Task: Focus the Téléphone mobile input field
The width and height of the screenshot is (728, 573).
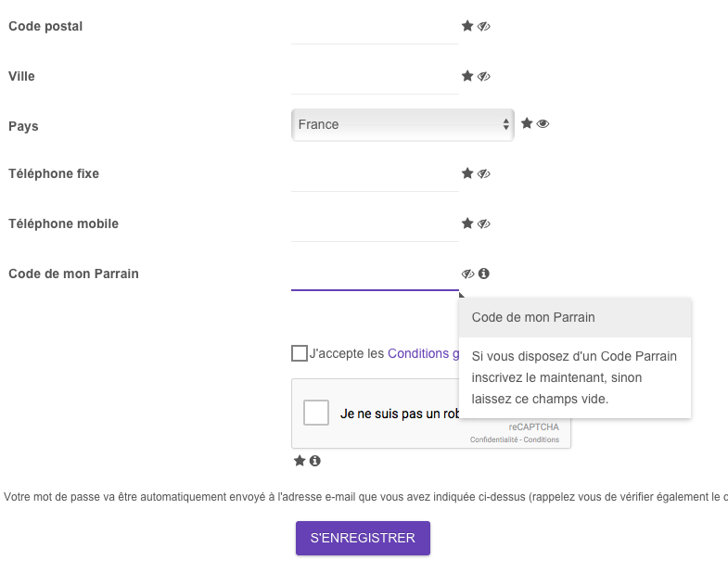Action: pyautogui.click(x=375, y=225)
